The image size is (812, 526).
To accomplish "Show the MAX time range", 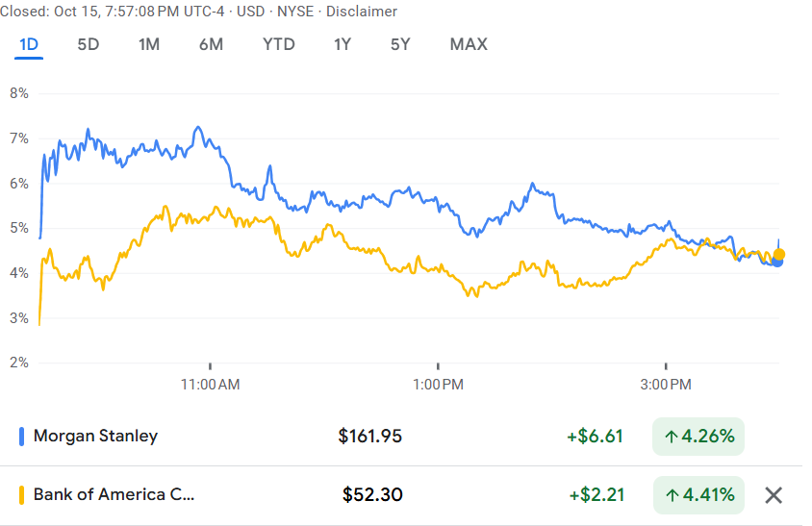I will pyautogui.click(x=469, y=44).
